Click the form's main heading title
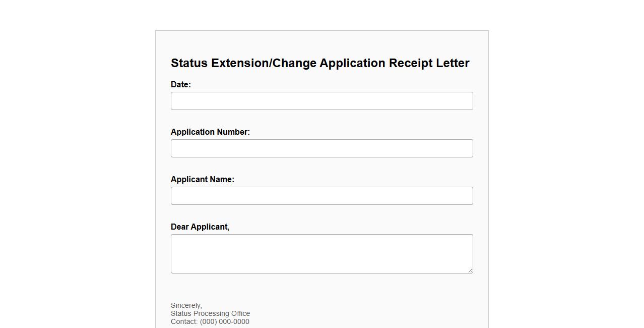The image size is (644, 328). (320, 63)
